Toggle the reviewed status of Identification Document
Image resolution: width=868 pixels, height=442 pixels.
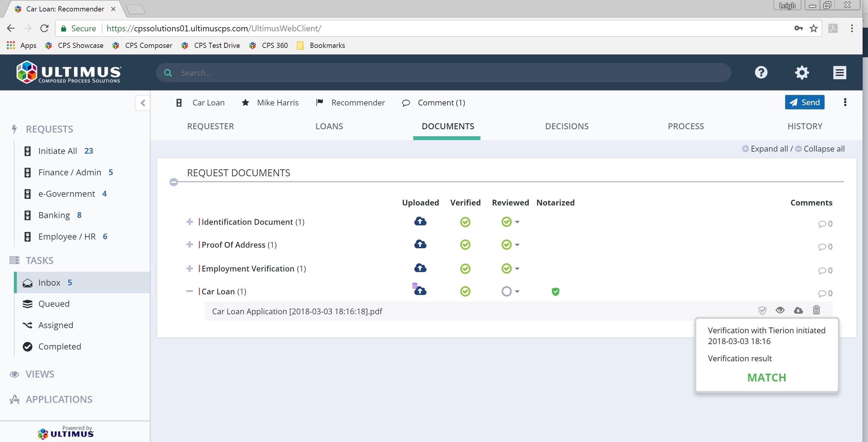tap(506, 222)
